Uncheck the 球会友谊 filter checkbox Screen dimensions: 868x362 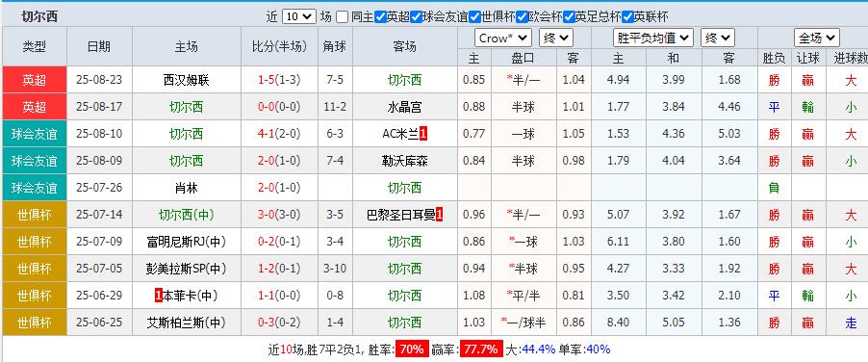pyautogui.click(x=416, y=16)
